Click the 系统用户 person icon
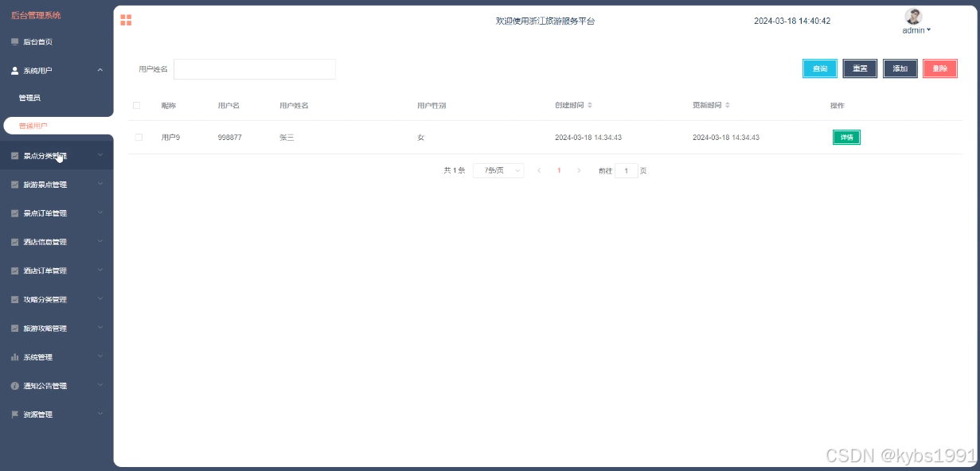The image size is (980, 471). tap(14, 71)
